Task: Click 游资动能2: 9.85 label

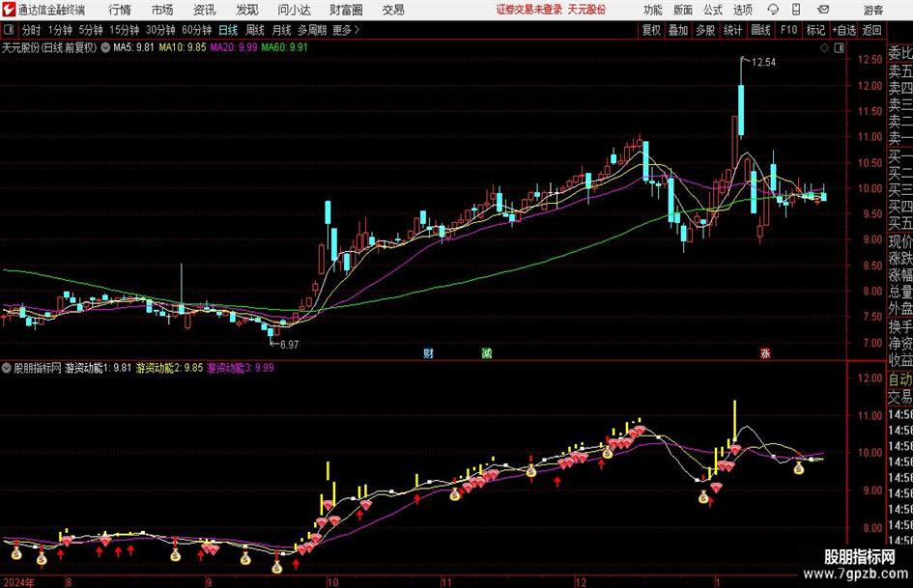Action: (169, 368)
